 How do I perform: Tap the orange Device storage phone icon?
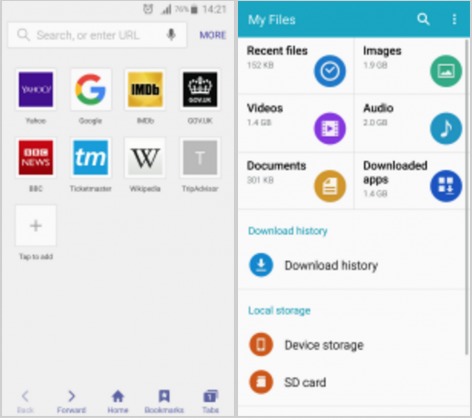tap(261, 344)
